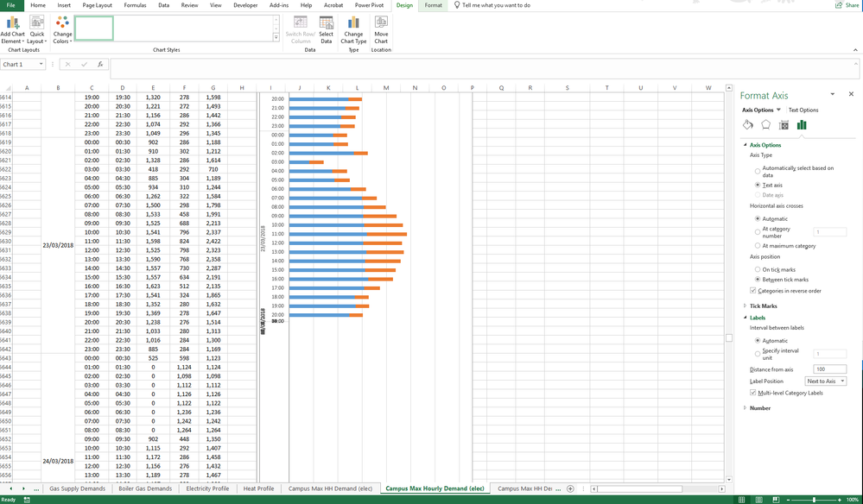Click horizontal scrollbar right arrow
The height and width of the screenshot is (504, 863).
click(x=721, y=488)
